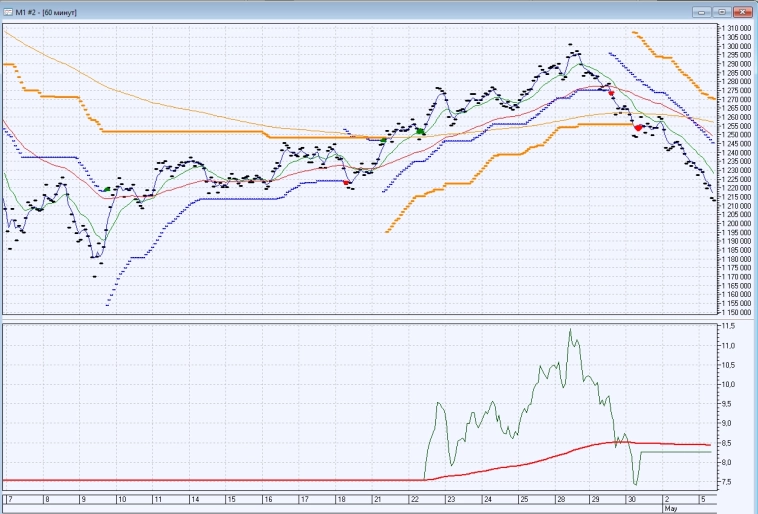Minimize the M1 #2 chart window
The height and width of the screenshot is (514, 758).
click(x=703, y=10)
